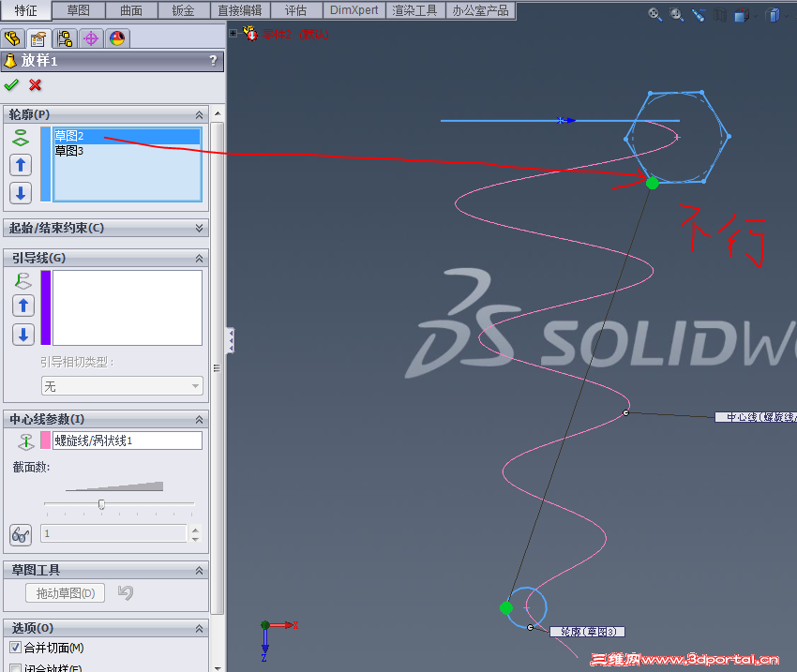Collapse the 轮廓(P) section

pyautogui.click(x=199, y=114)
